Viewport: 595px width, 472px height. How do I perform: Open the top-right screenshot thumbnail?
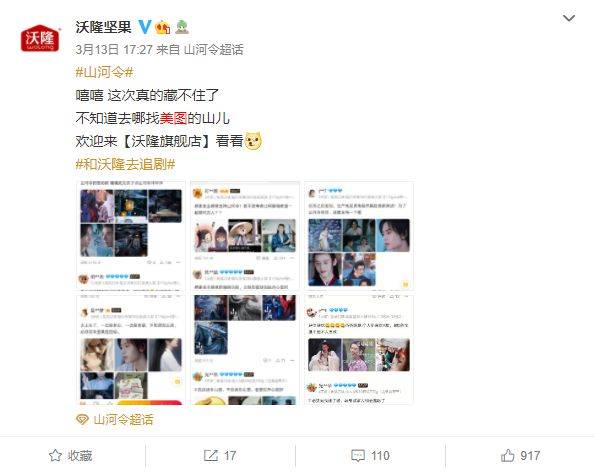coord(359,235)
